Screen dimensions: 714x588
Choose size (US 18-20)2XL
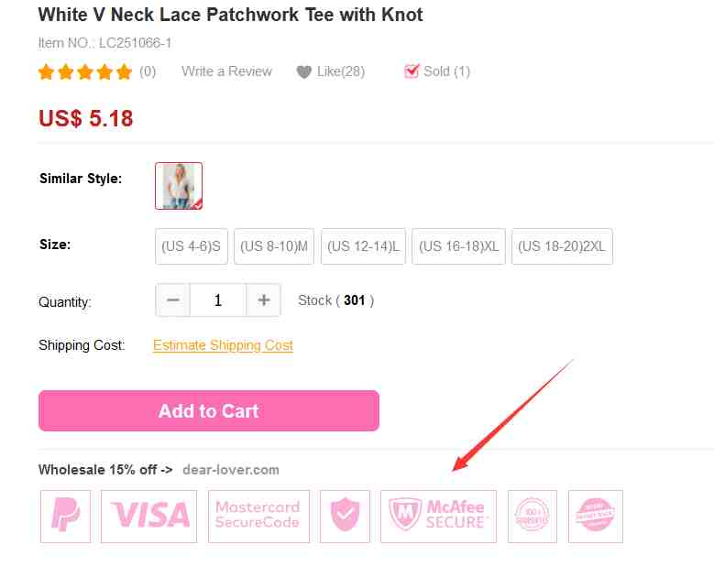point(562,246)
